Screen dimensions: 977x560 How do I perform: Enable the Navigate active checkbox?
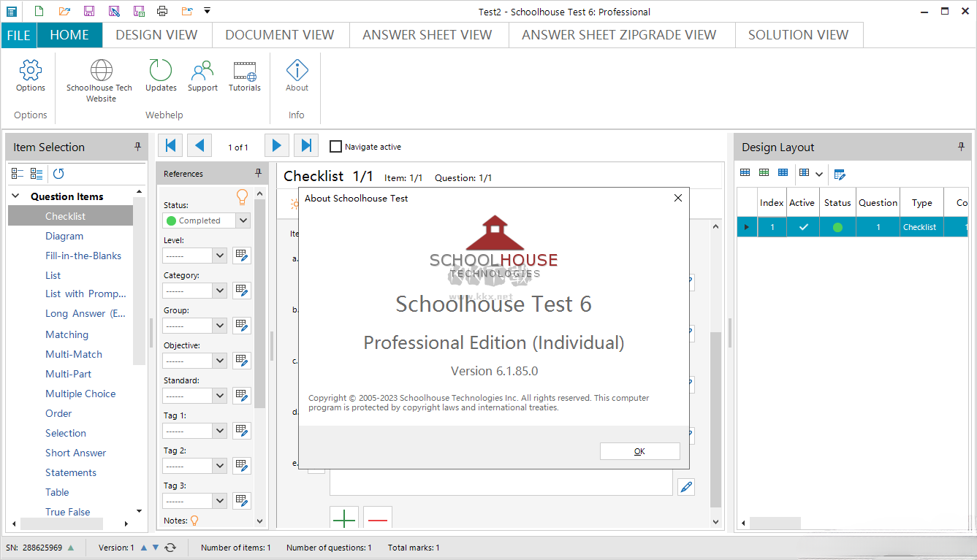pos(335,147)
